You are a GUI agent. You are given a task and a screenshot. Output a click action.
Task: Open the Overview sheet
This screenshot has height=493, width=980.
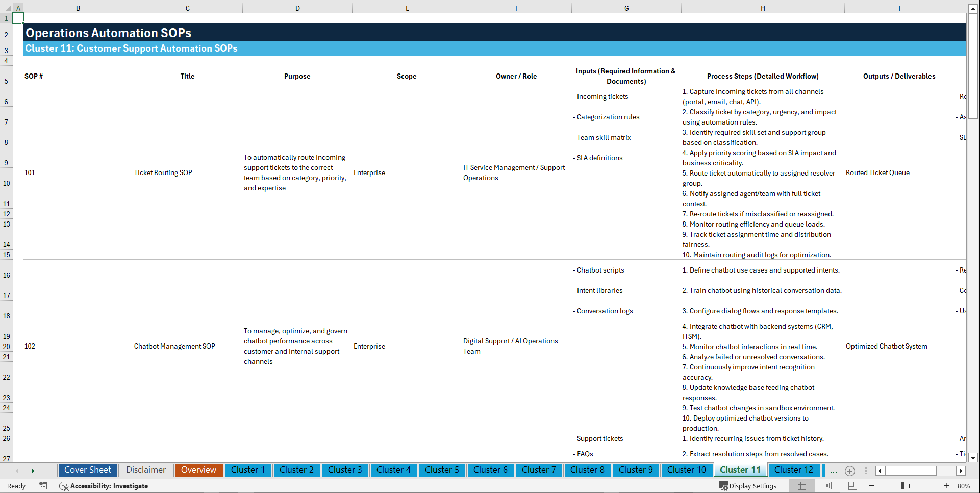(x=198, y=470)
